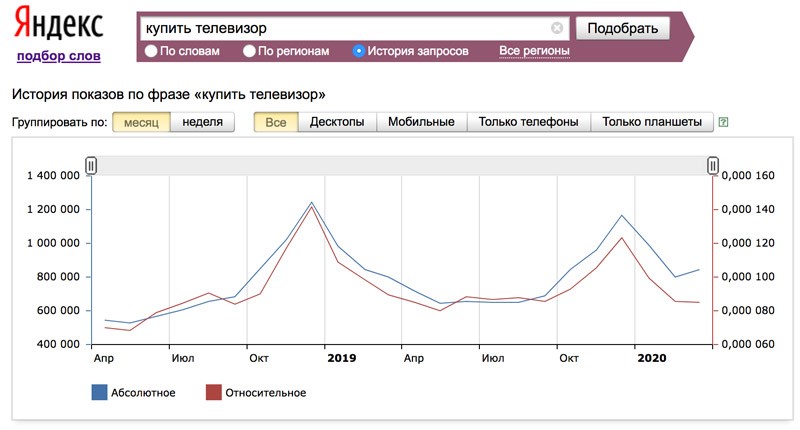This screenshot has width=800, height=430.
Task: Group by неделя
Action: pyautogui.click(x=203, y=122)
